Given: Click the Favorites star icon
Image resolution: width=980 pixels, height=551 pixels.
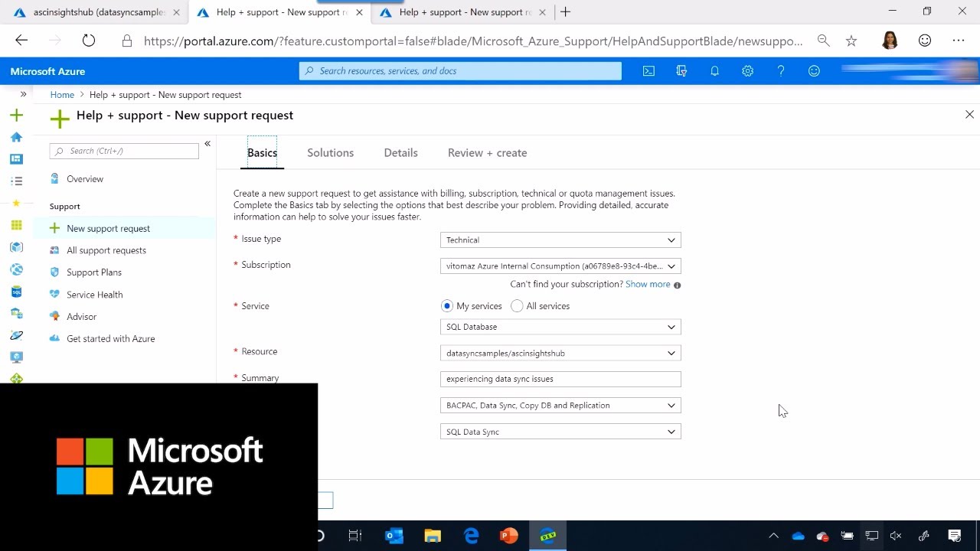Looking at the screenshot, I should tap(16, 204).
